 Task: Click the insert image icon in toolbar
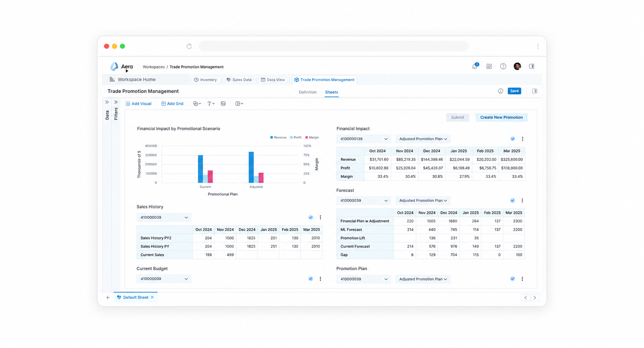coord(223,104)
